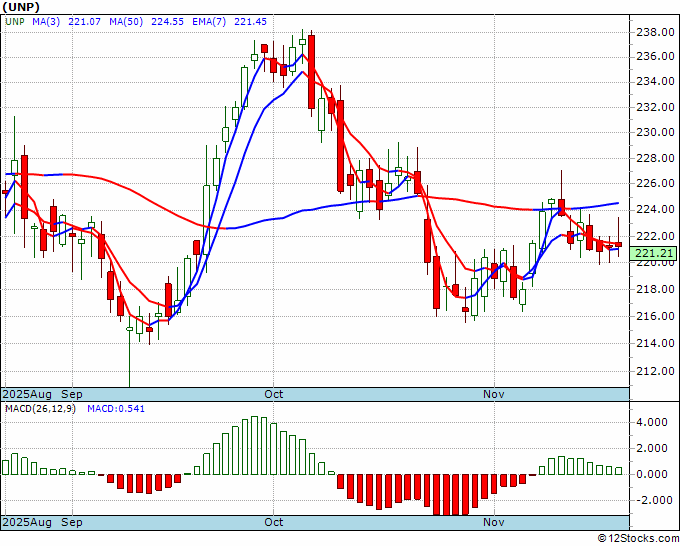The width and height of the screenshot is (680, 546).
Task: Click the 216.00 price axis label
Action: 655,316
